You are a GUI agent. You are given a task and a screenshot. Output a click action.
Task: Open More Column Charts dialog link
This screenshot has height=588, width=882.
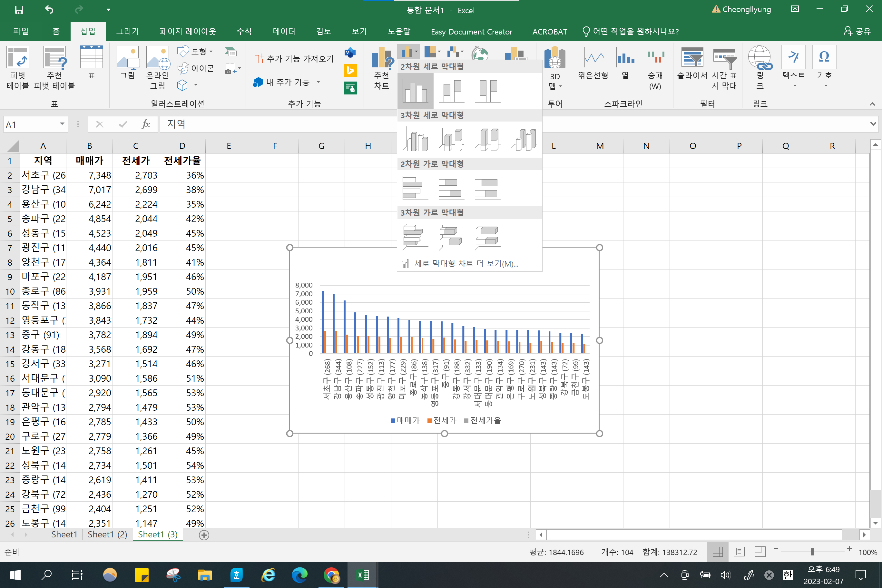click(x=465, y=264)
